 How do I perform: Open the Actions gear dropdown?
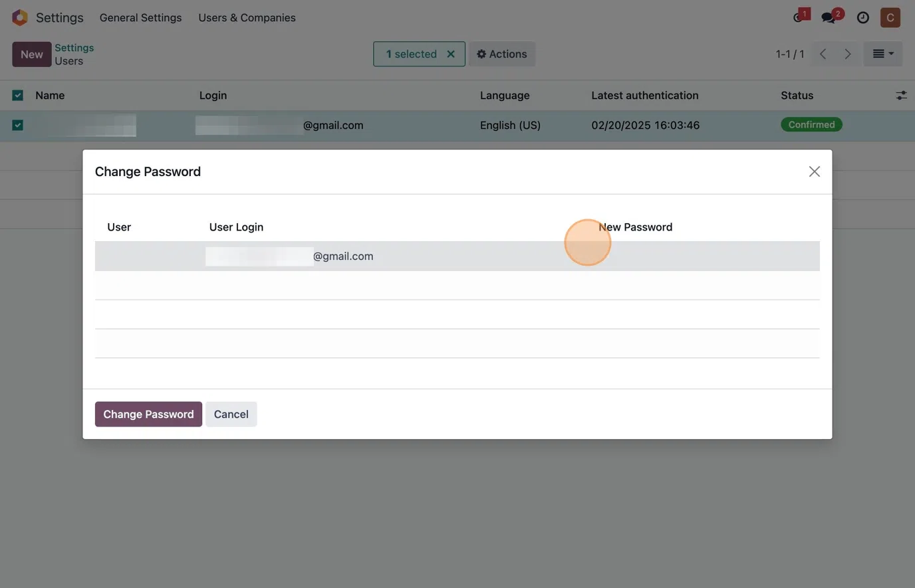pos(502,54)
